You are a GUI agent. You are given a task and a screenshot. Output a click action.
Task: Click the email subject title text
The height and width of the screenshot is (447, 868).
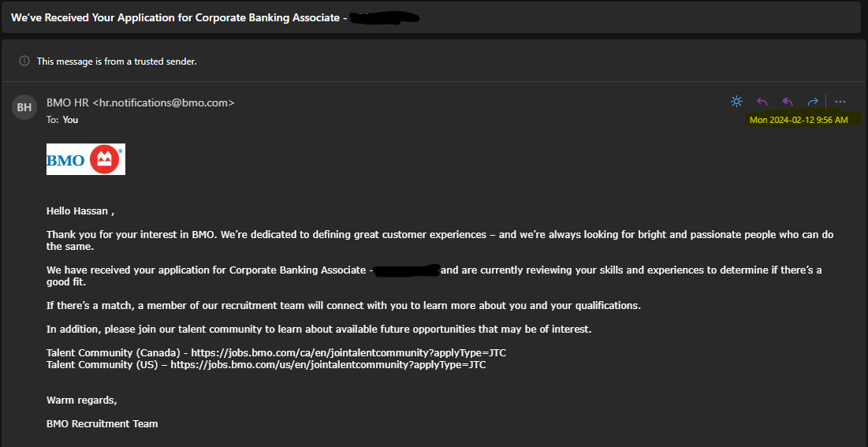click(177, 17)
